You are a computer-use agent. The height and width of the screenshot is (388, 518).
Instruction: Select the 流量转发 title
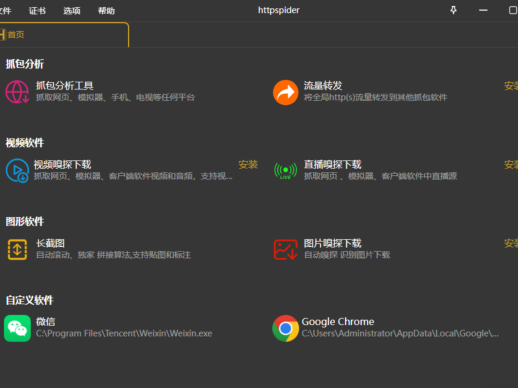click(x=323, y=86)
